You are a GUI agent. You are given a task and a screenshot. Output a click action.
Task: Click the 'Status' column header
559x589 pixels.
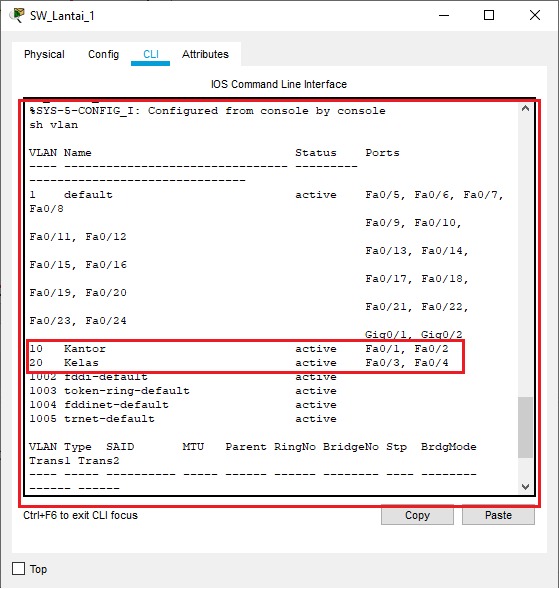(316, 153)
